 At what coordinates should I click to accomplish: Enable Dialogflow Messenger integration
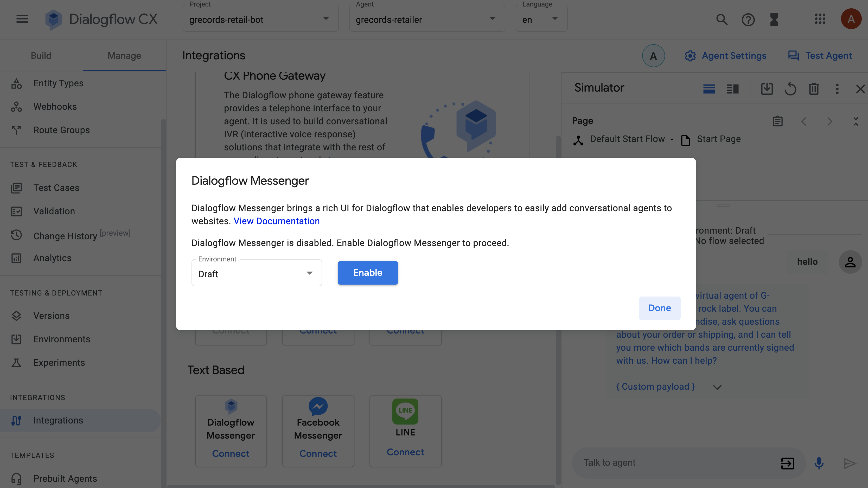[x=367, y=273]
